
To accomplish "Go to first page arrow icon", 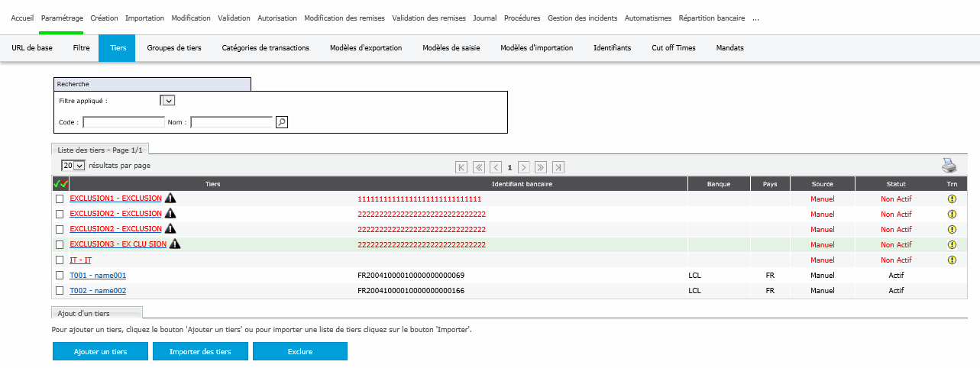I will pos(461,167).
